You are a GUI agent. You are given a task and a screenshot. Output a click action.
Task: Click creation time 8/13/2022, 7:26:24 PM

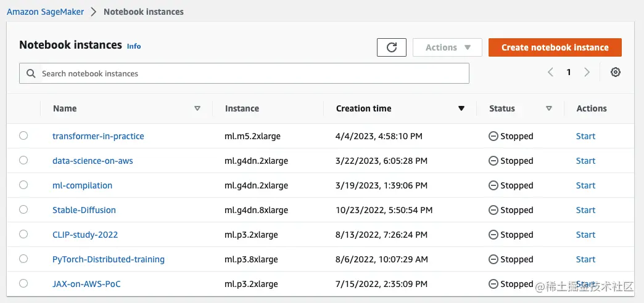pyautogui.click(x=382, y=235)
